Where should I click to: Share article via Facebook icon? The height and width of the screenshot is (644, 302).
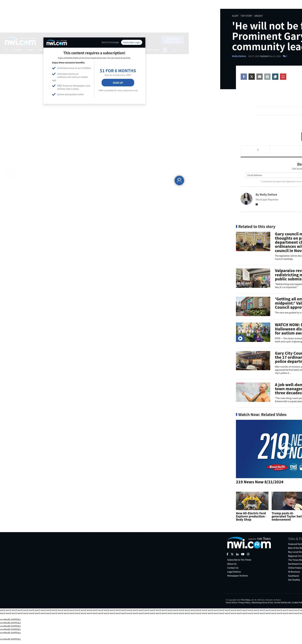tap(244, 77)
